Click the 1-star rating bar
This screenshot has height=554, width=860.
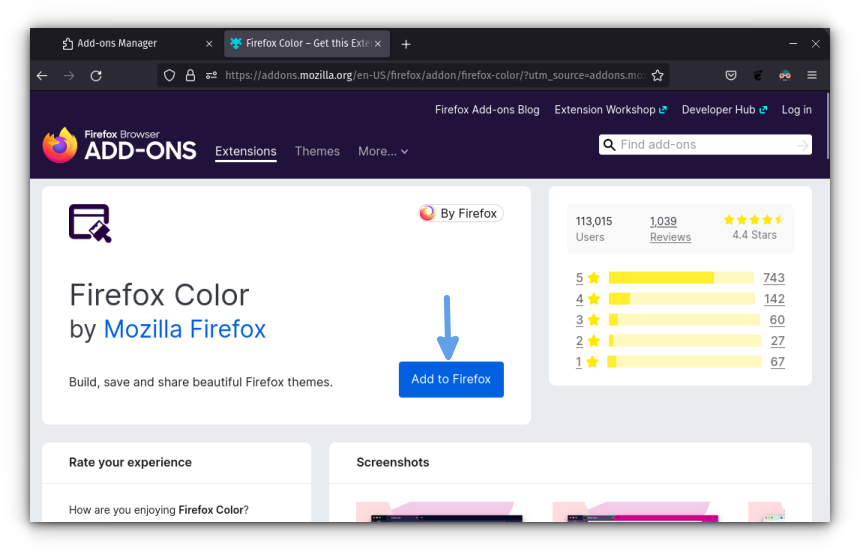pyautogui.click(x=684, y=362)
